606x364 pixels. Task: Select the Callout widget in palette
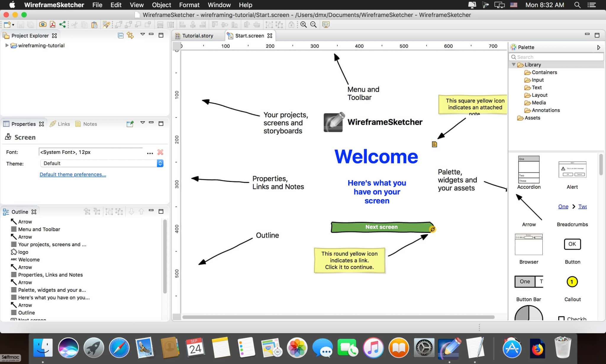click(x=572, y=289)
